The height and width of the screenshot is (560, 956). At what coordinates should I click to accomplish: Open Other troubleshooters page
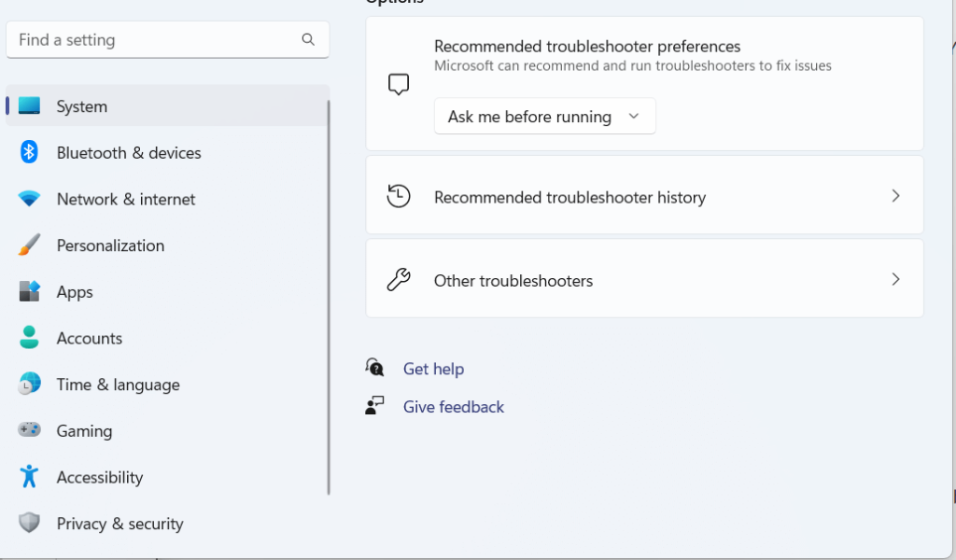[x=644, y=278]
